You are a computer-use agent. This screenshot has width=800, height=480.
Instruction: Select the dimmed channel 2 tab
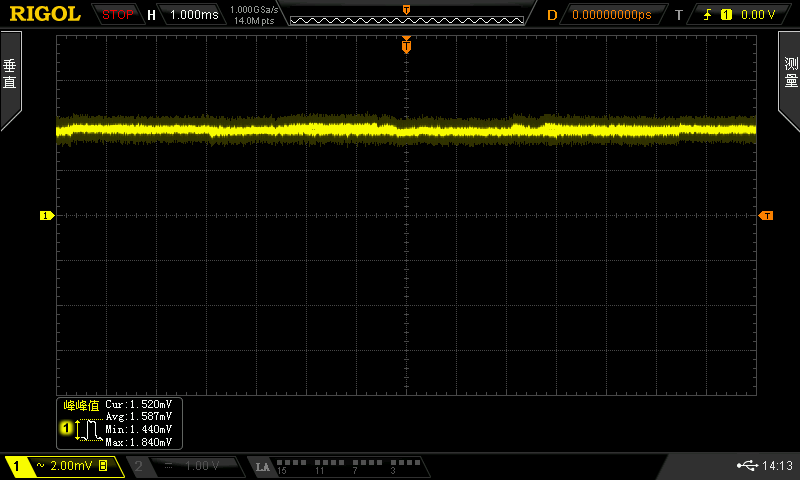[x=138, y=466]
